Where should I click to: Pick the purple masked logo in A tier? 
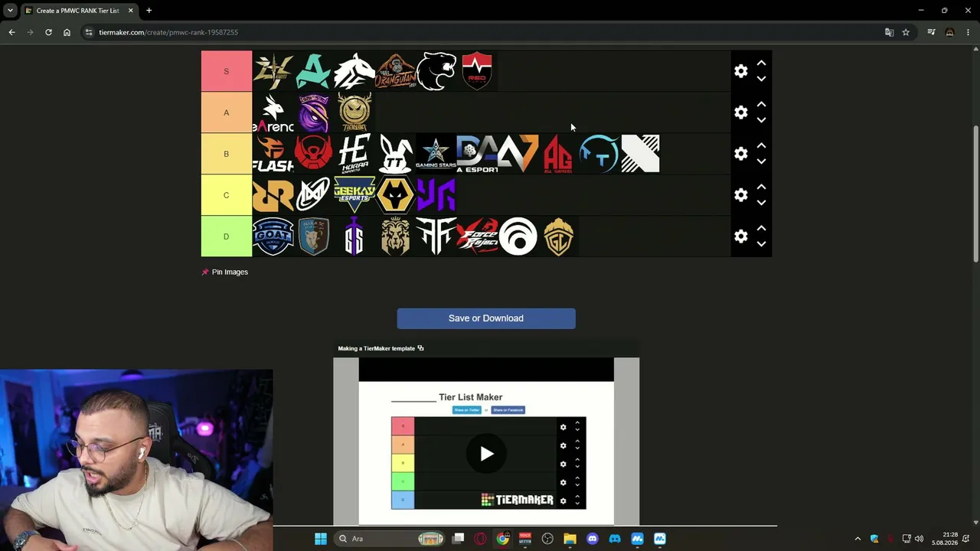coord(314,112)
